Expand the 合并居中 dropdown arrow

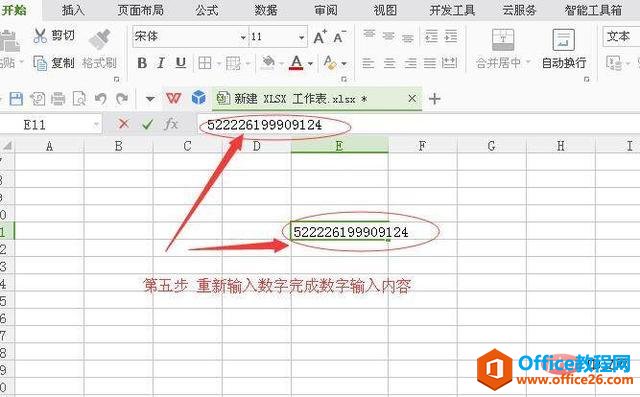pos(528,62)
